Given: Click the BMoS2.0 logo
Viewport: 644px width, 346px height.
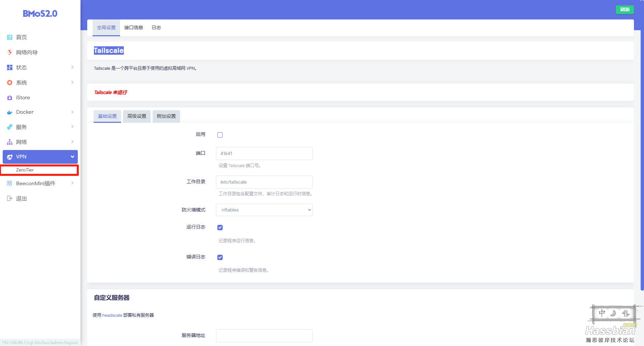Looking at the screenshot, I should tap(40, 13).
